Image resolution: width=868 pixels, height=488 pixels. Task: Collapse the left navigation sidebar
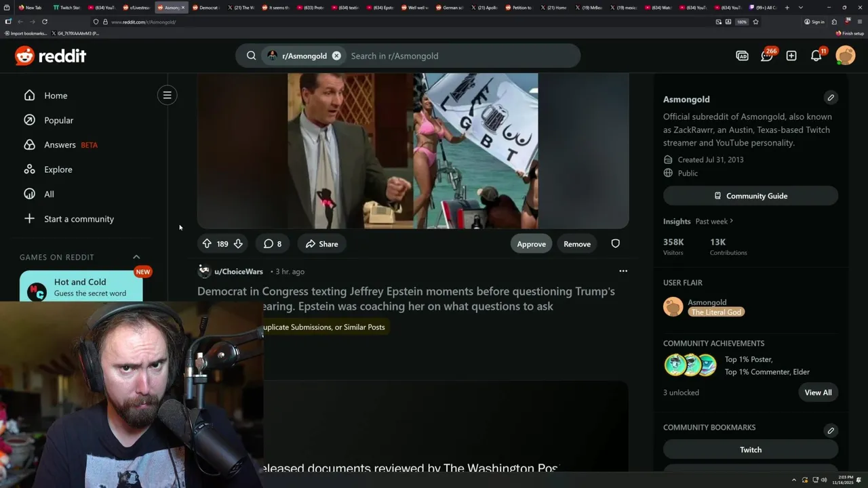167,95
